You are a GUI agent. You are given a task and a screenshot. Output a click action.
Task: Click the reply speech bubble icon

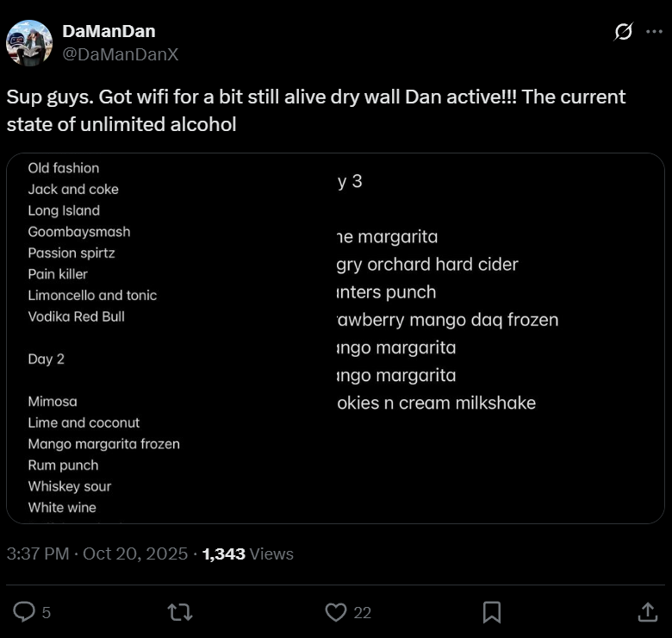24,612
